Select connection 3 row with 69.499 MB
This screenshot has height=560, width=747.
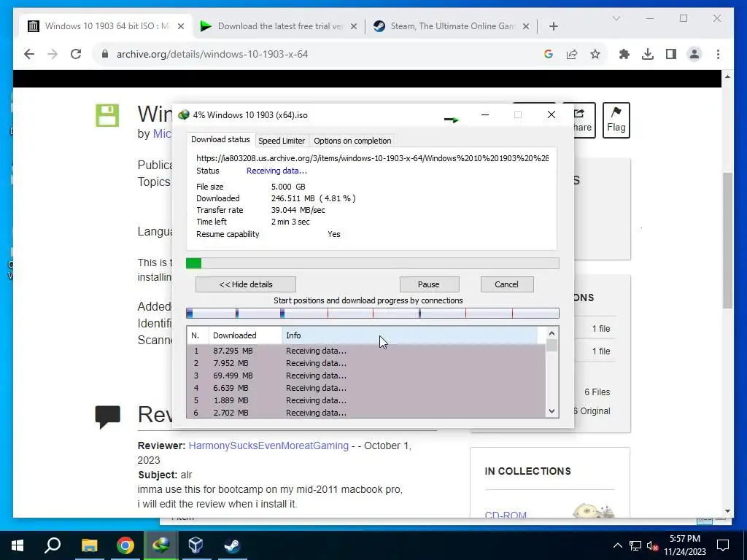click(x=366, y=376)
